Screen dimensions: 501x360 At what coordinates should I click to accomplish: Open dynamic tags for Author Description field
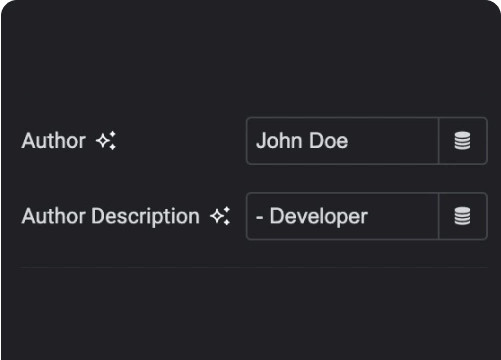[463, 216]
